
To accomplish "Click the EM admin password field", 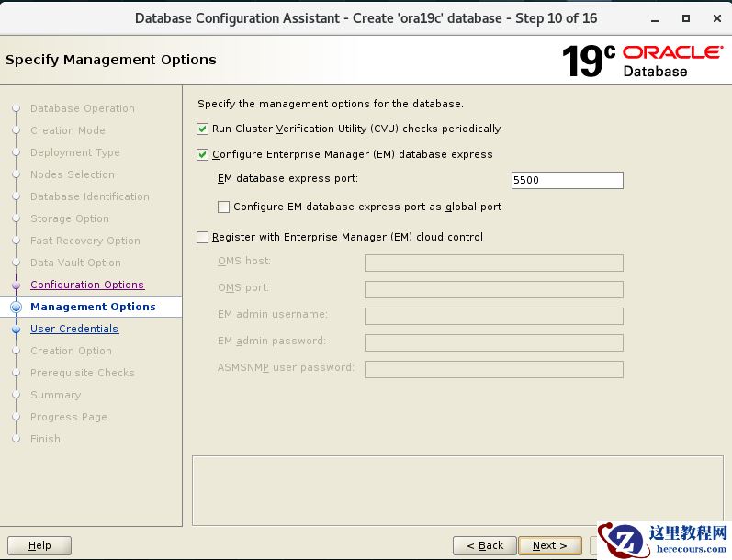I will tap(494, 342).
